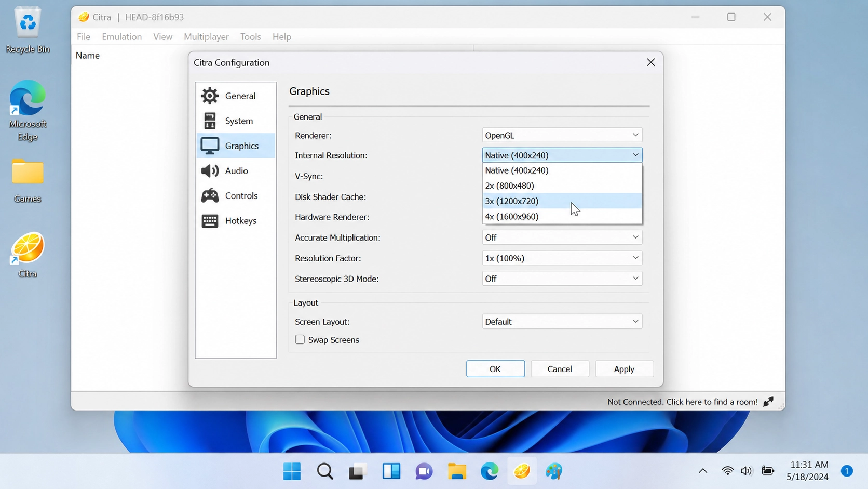Click the V-Sync label
The height and width of the screenshot is (489, 868).
tap(308, 176)
